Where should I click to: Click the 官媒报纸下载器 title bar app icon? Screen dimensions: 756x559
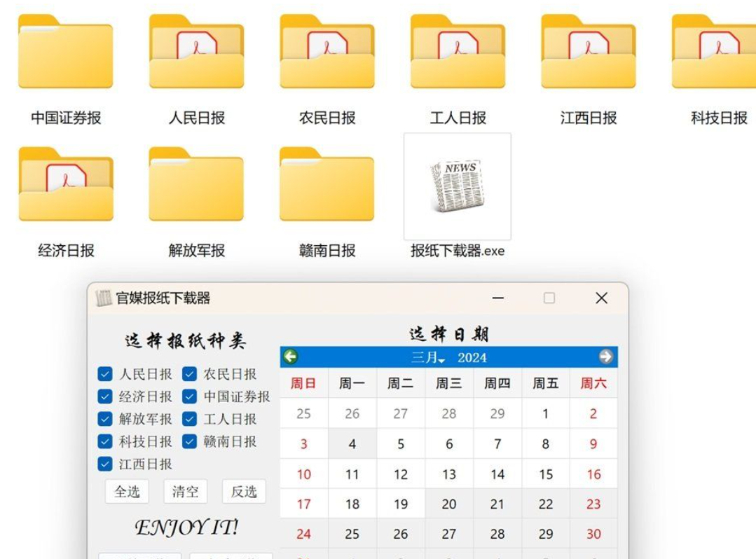coord(103,298)
